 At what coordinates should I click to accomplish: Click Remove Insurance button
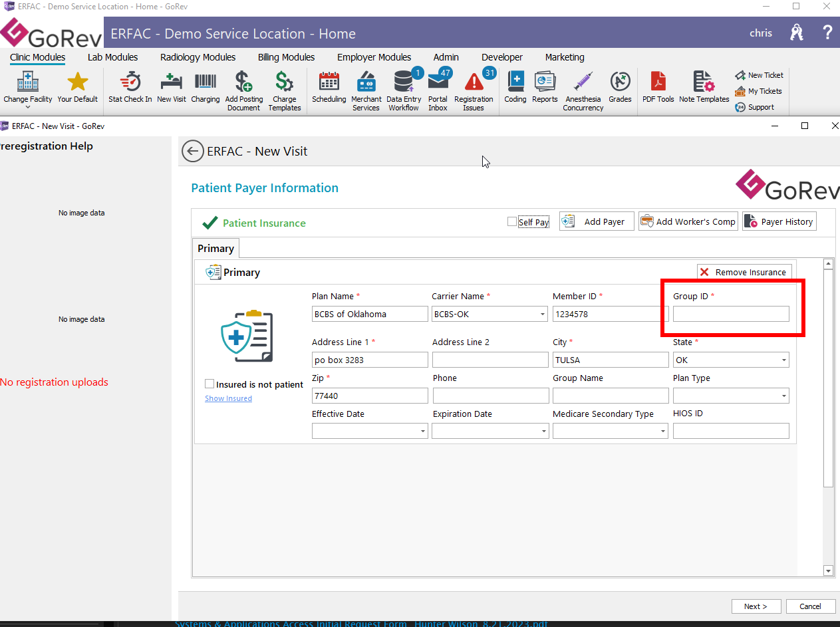point(745,272)
